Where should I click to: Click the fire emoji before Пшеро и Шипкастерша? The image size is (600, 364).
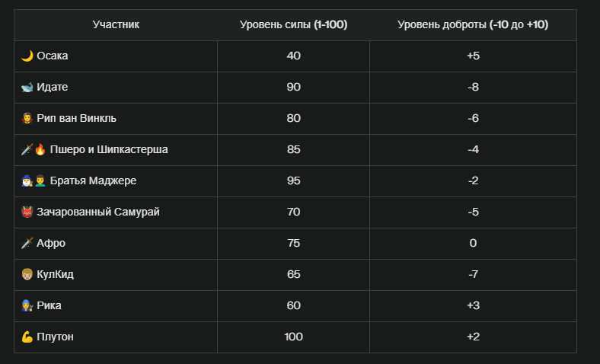point(40,150)
